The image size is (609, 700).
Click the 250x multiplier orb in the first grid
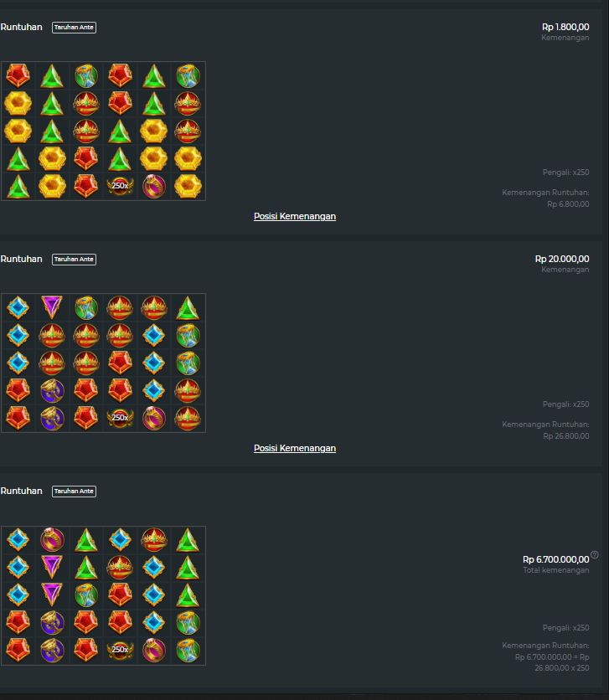click(x=120, y=186)
